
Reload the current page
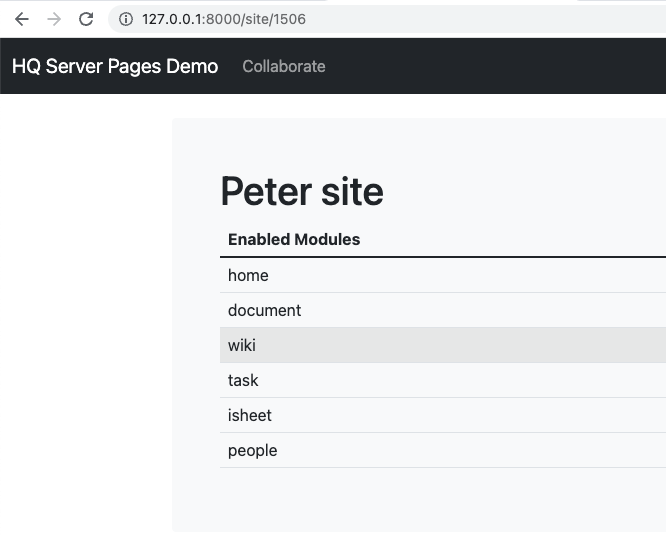[x=86, y=19]
